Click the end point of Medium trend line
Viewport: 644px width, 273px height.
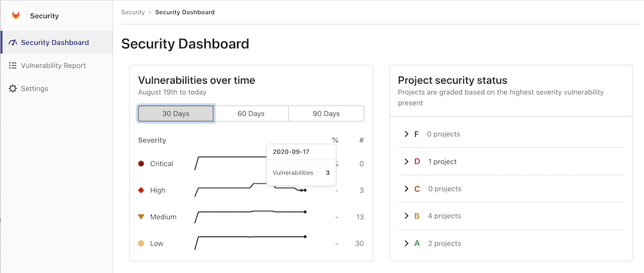(x=305, y=212)
